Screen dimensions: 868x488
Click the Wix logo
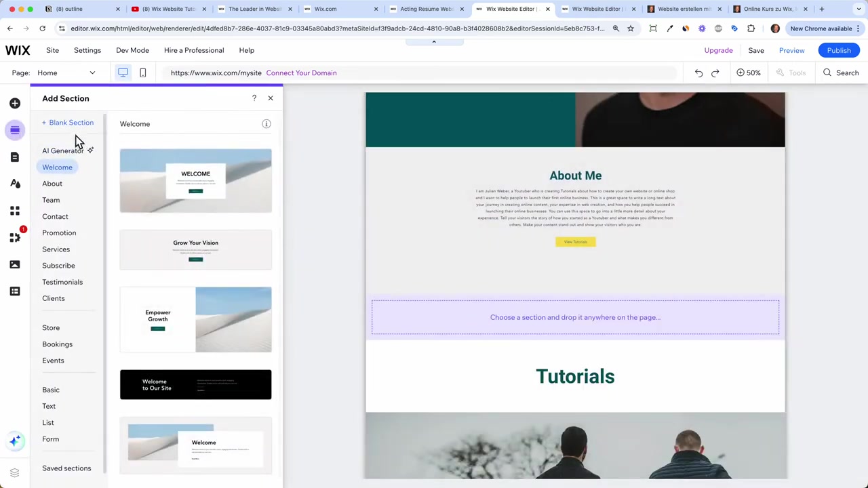[18, 50]
